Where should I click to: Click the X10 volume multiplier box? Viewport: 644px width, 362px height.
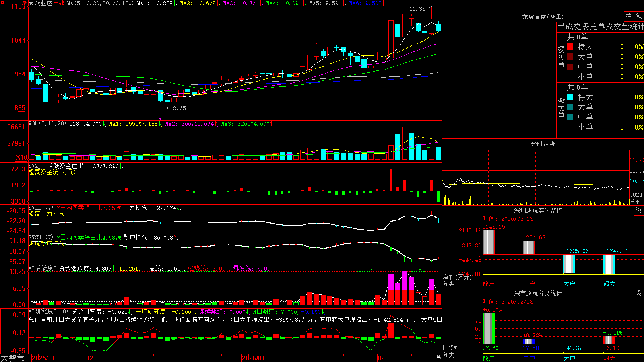click(21, 157)
